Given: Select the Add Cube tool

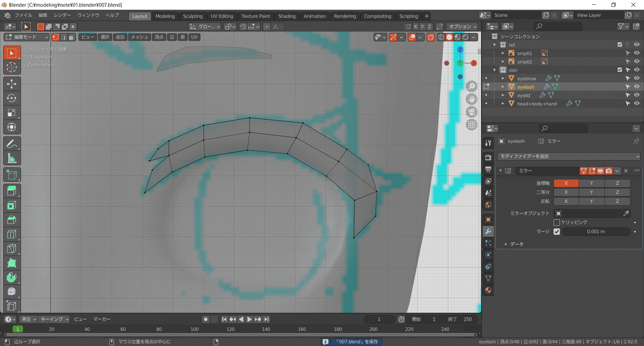Looking at the screenshot, I should click(12, 175).
